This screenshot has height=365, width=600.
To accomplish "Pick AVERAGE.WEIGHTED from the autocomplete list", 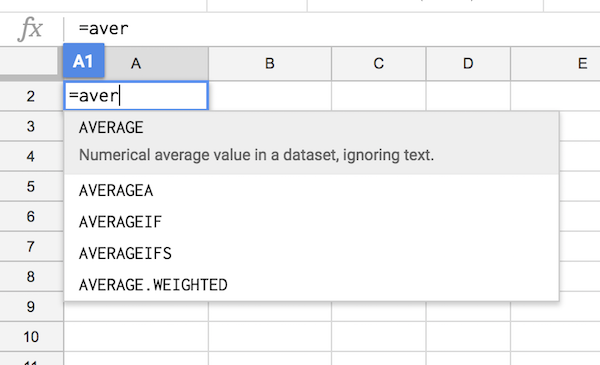I will click(x=311, y=285).
